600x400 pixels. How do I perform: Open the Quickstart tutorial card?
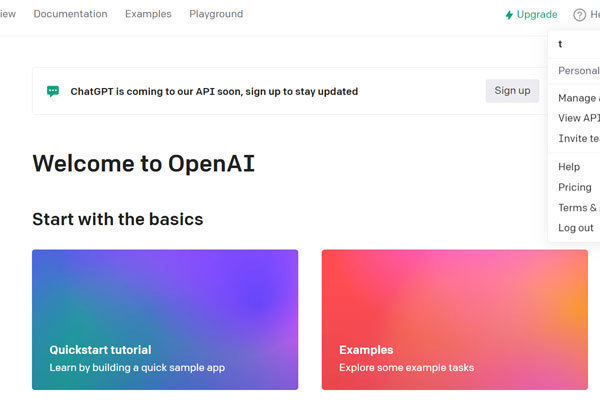click(x=165, y=320)
